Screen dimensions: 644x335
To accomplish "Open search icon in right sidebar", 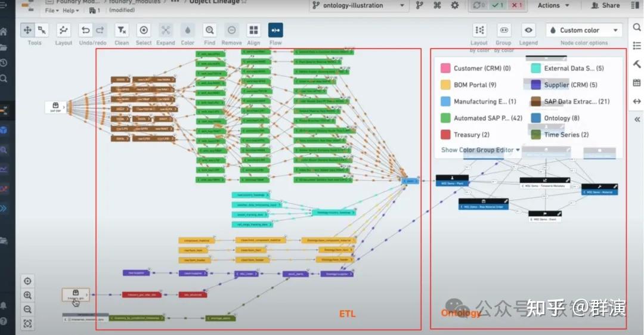I will pos(637,27).
